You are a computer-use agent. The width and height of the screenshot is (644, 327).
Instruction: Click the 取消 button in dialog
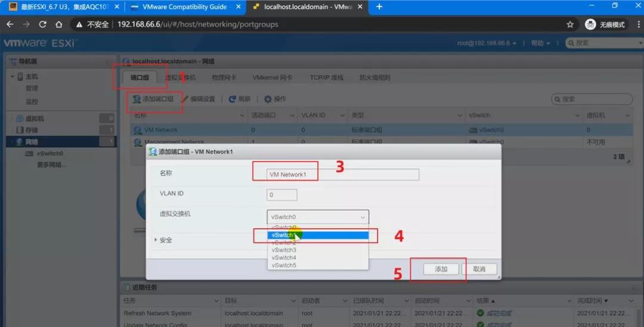[479, 269]
